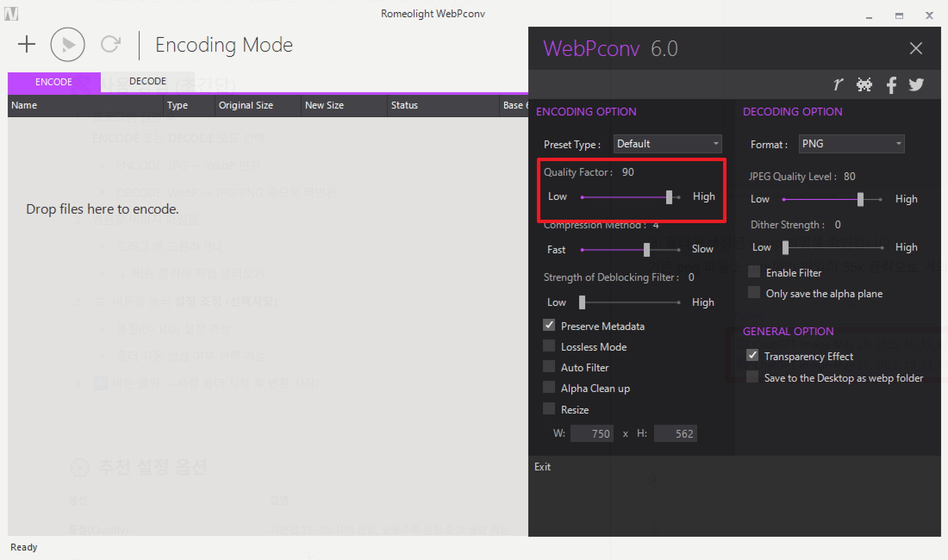Image resolution: width=948 pixels, height=560 pixels.
Task: Enable Filter in decoding options
Action: pyautogui.click(x=754, y=271)
